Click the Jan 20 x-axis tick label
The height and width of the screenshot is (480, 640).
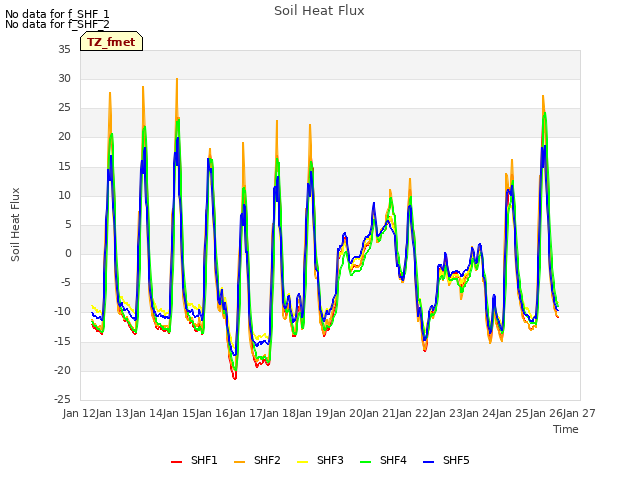(x=346, y=413)
